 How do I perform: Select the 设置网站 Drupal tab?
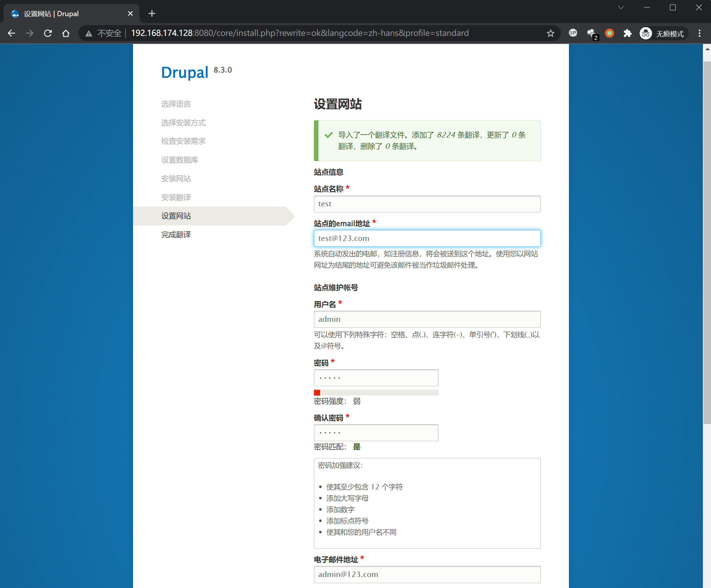click(x=68, y=14)
